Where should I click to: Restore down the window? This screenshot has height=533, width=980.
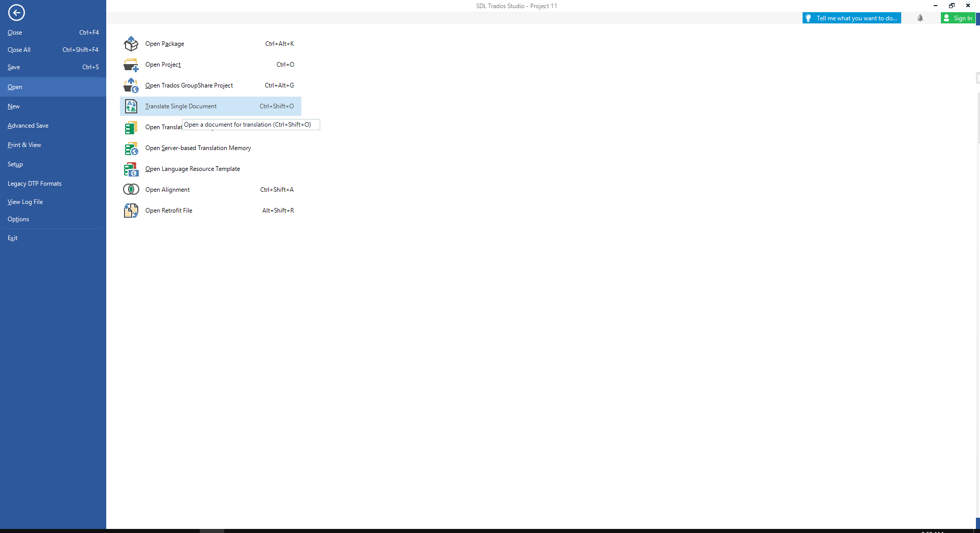(x=952, y=6)
